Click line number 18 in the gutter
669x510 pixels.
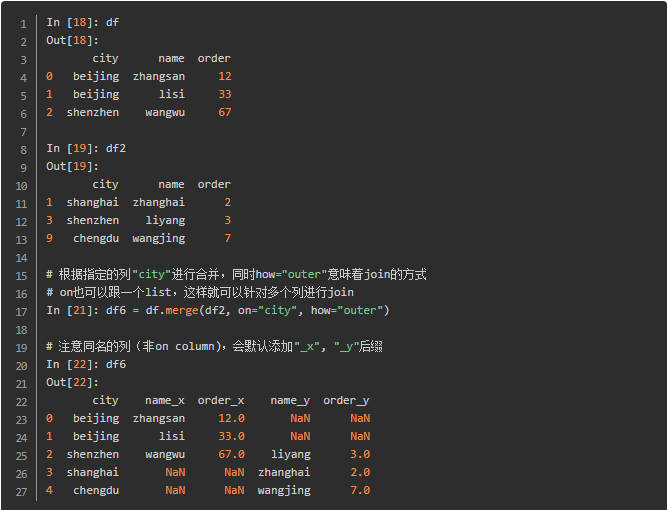coord(21,330)
